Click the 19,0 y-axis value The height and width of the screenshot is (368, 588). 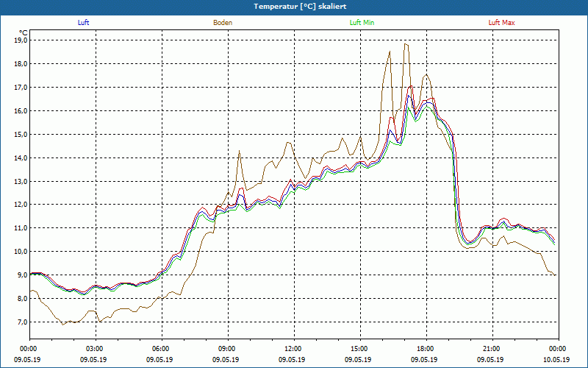click(21, 40)
